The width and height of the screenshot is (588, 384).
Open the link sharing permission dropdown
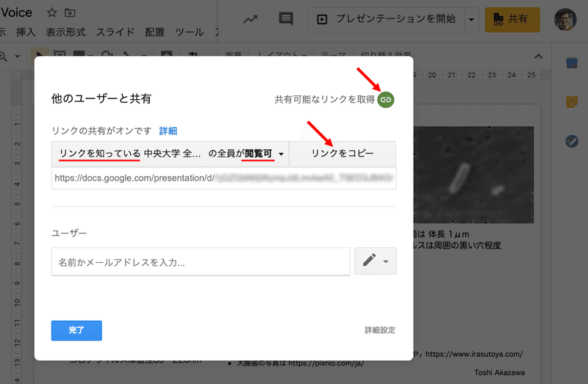click(171, 153)
